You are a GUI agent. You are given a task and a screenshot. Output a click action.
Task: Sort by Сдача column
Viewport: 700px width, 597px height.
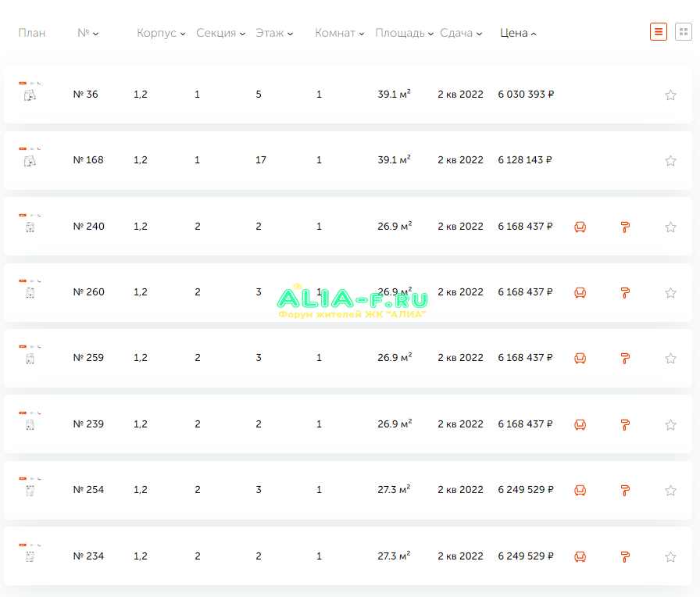coord(461,33)
